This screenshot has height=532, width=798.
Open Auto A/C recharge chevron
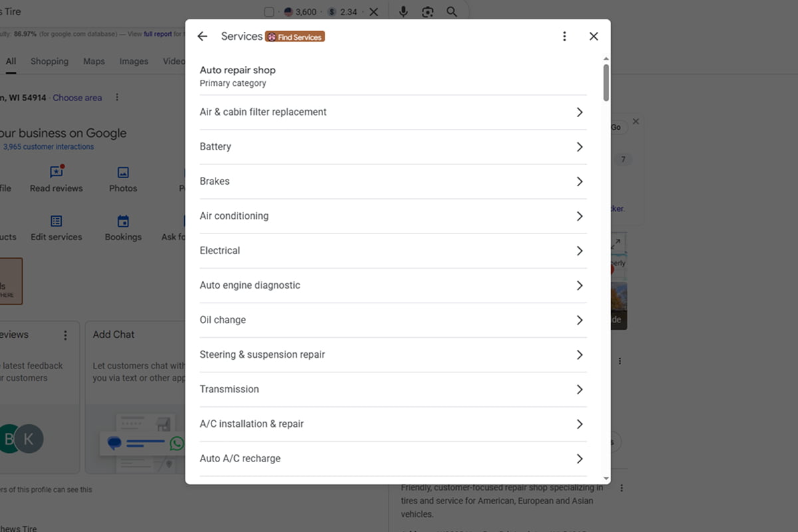pyautogui.click(x=579, y=459)
